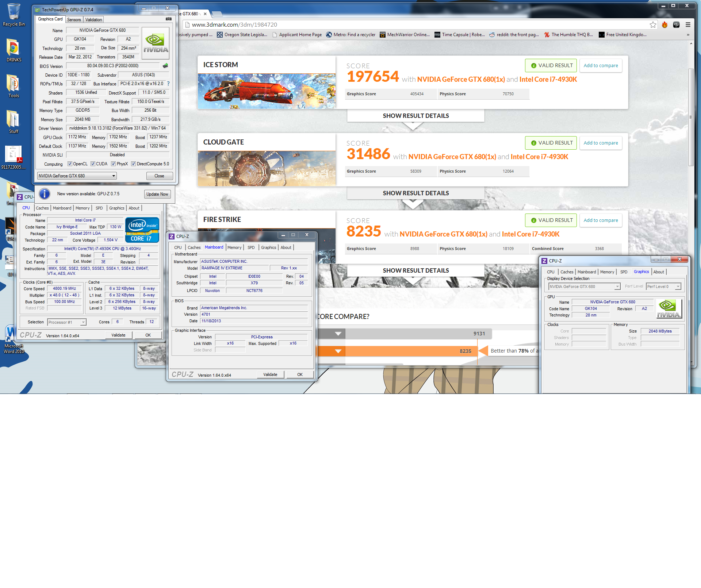Viewport: 701px width, 588px height.
Task: Open Caches tab in left CPU-Z window
Action: [x=42, y=208]
